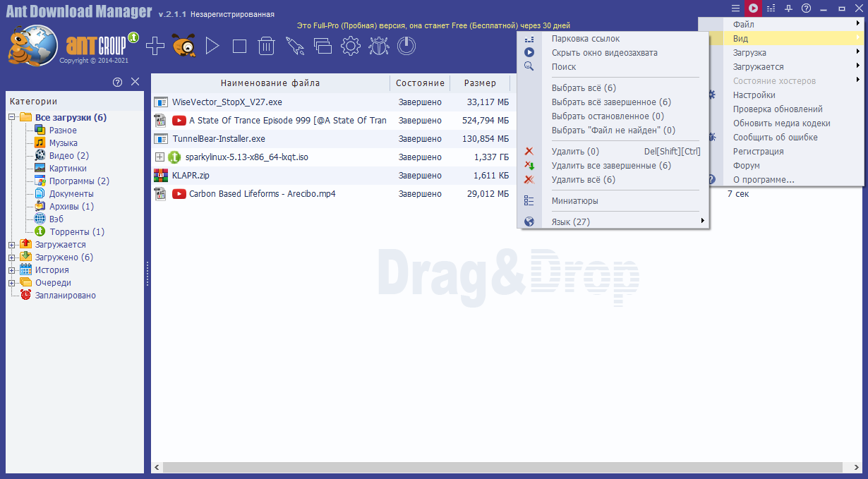Click the link parking title bar icon
The height and width of the screenshot is (479, 868).
(x=771, y=8)
